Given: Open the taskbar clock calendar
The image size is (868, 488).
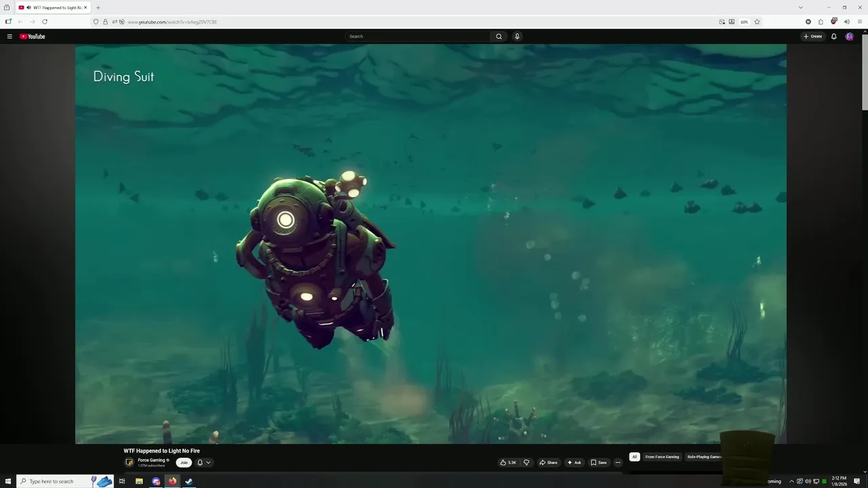Looking at the screenshot, I should [840, 481].
